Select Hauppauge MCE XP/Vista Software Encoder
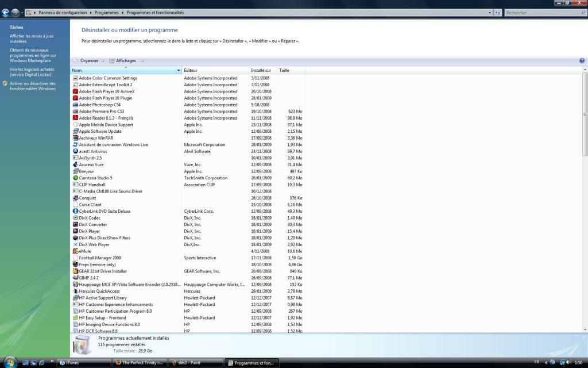The image size is (588, 368). click(x=188, y=285)
